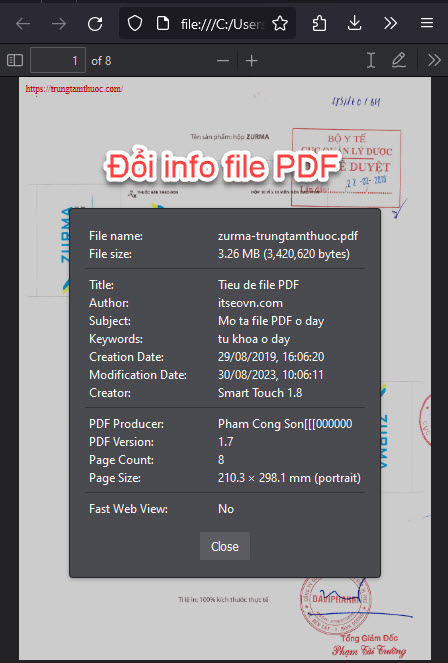Toggle the draw annotation pencil tool

(399, 60)
